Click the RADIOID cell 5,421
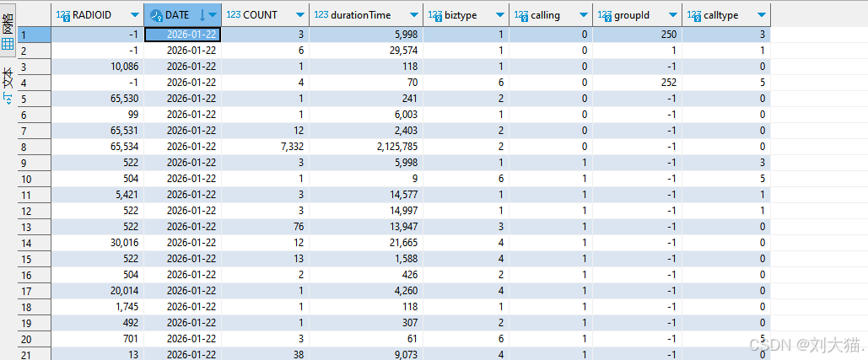868x360 pixels. coord(98,195)
